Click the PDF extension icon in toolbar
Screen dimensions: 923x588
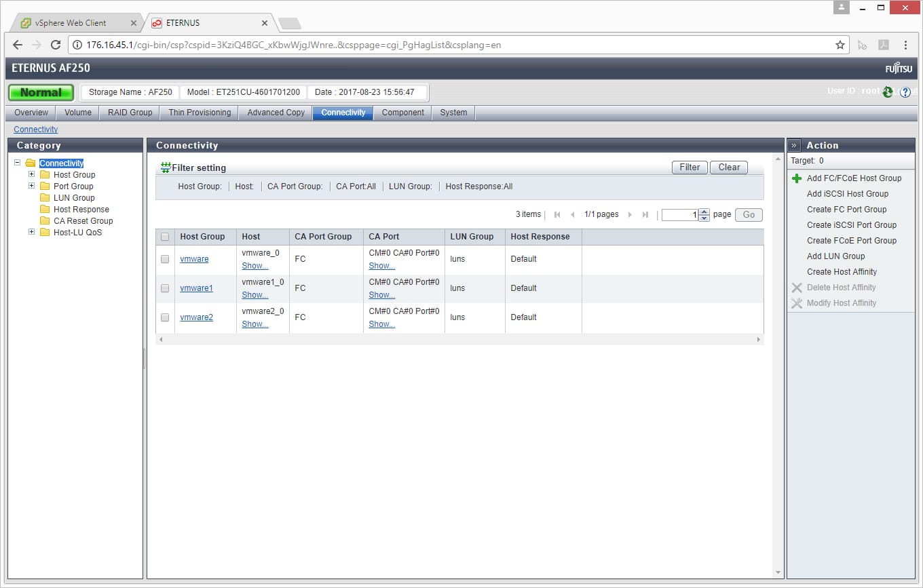coord(884,45)
